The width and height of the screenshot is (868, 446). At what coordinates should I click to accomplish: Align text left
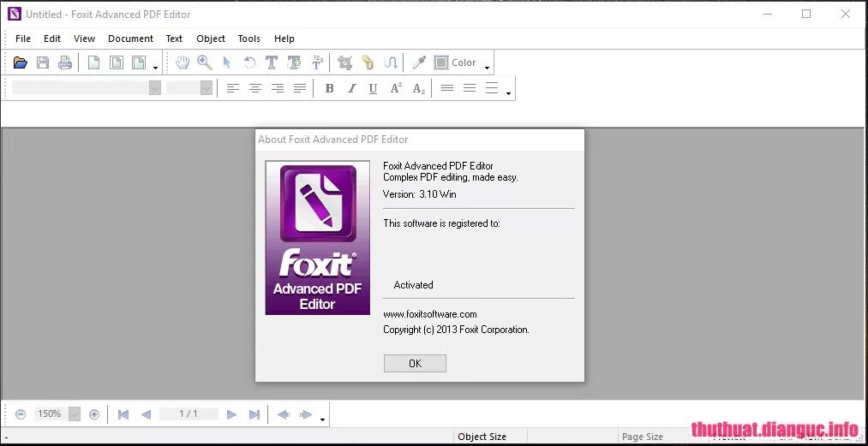coord(233,88)
